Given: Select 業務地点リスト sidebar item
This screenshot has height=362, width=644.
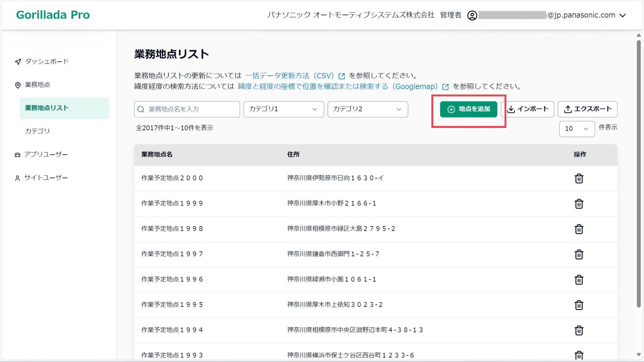Looking at the screenshot, I should point(64,108).
